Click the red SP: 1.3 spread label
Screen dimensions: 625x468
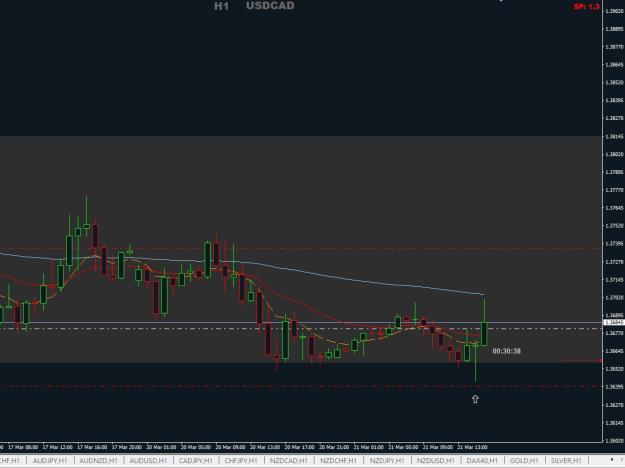tap(586, 6)
